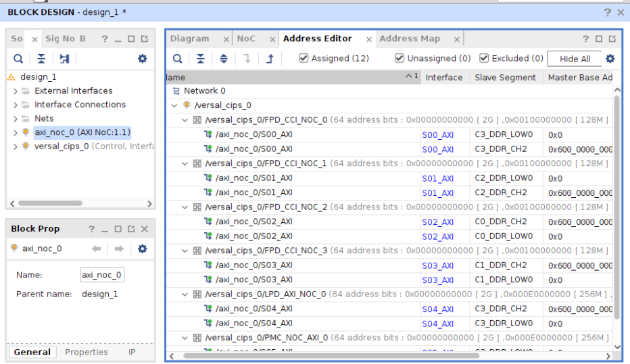630x364 pixels.
Task: Switch to the Diagram tab
Action: pyautogui.click(x=189, y=38)
